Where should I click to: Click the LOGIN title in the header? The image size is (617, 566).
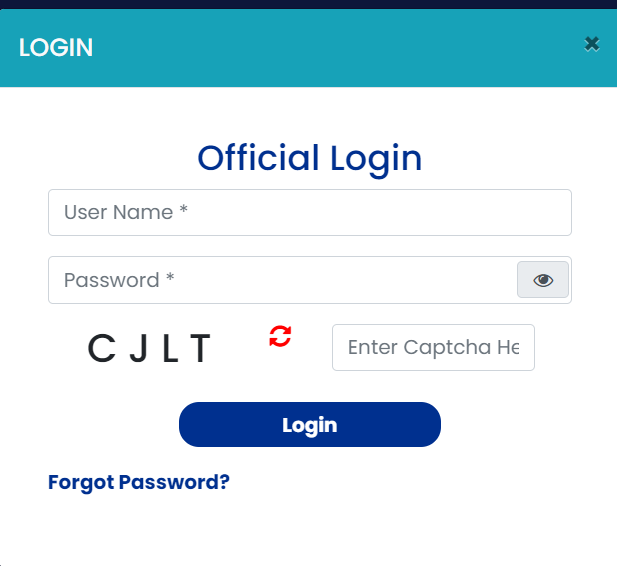coord(56,47)
